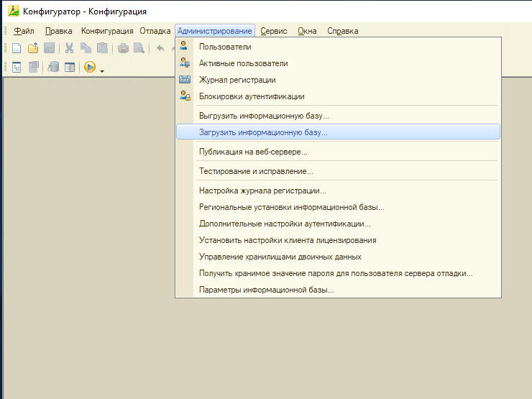Image resolution: width=532 pixels, height=399 pixels.
Task: Choose Тестирование и исправление
Action: [x=256, y=171]
